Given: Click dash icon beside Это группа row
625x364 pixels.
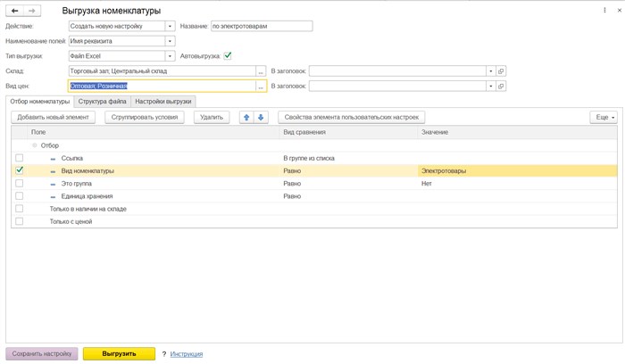Looking at the screenshot, I should 53,184.
